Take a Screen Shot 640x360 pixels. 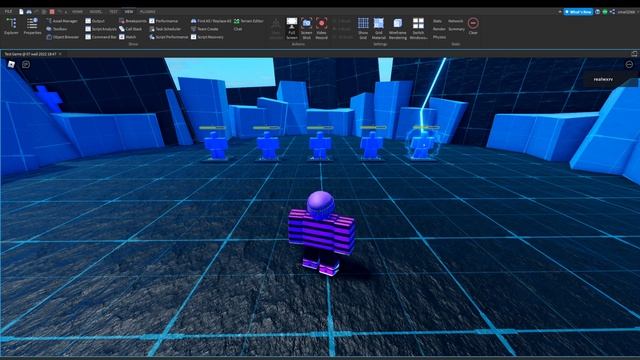point(307,28)
